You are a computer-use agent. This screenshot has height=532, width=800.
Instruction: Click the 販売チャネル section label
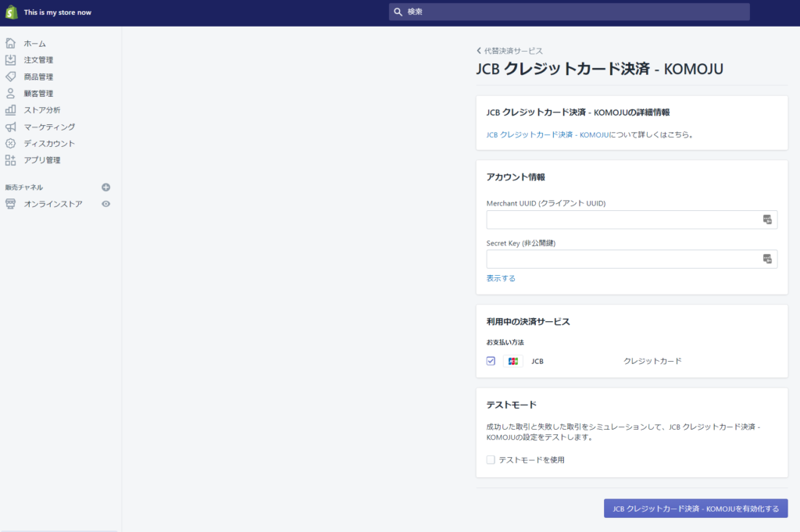point(24,187)
